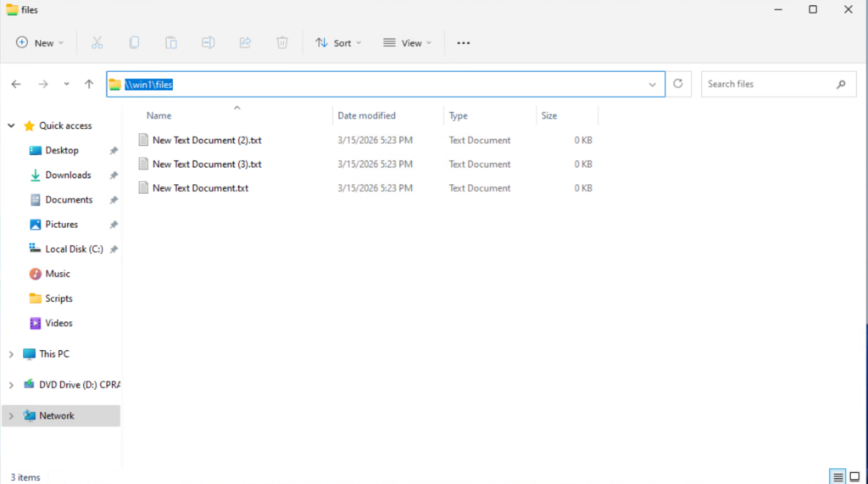
Task: Maximize the files window
Action: [x=813, y=9]
